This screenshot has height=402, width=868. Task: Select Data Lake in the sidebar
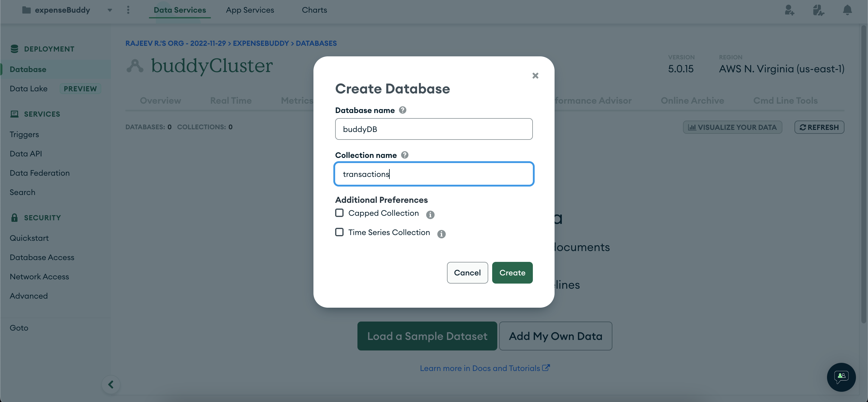[x=29, y=89]
